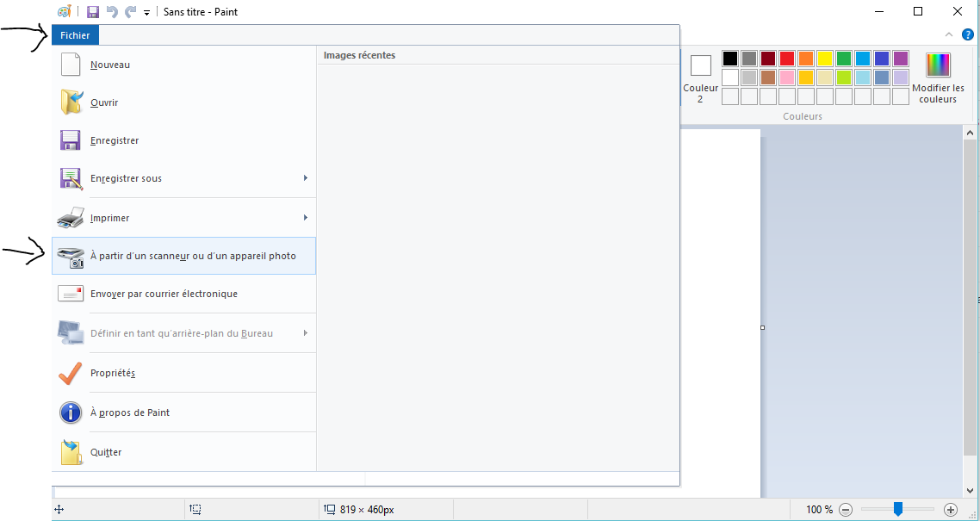Click the Images récentes header

[x=359, y=56]
